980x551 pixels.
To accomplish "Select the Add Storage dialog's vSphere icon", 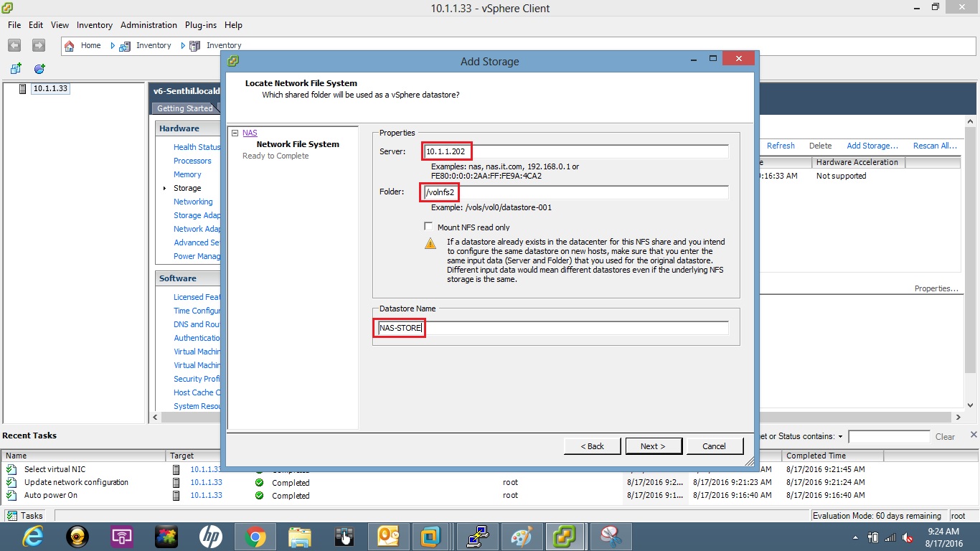I will [x=232, y=62].
